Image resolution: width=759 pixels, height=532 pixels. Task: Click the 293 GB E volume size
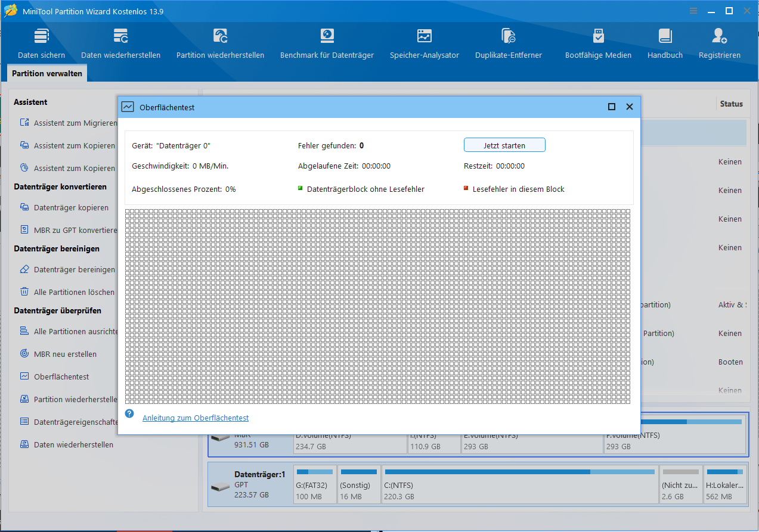click(x=475, y=447)
